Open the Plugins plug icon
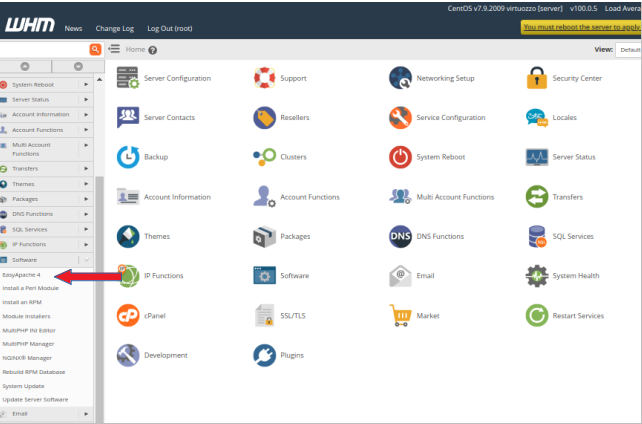 click(x=264, y=355)
